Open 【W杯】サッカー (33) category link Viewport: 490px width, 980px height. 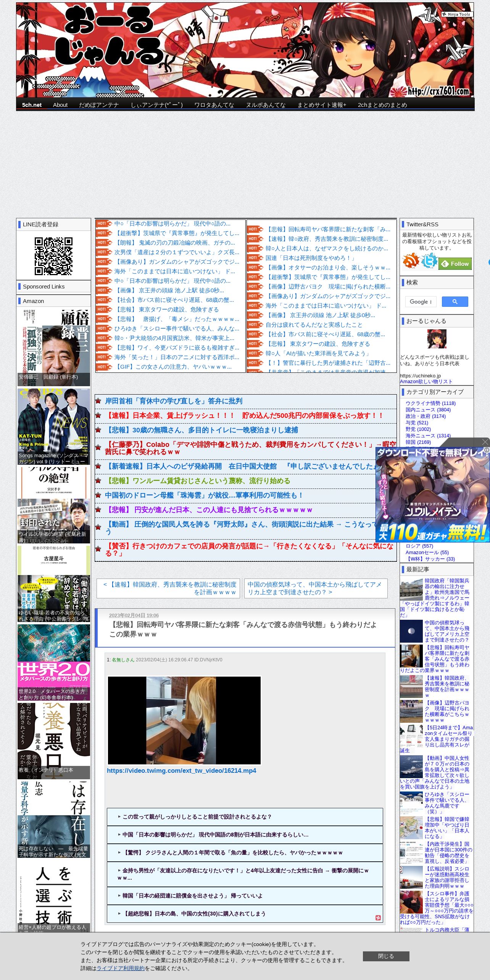pos(430,559)
